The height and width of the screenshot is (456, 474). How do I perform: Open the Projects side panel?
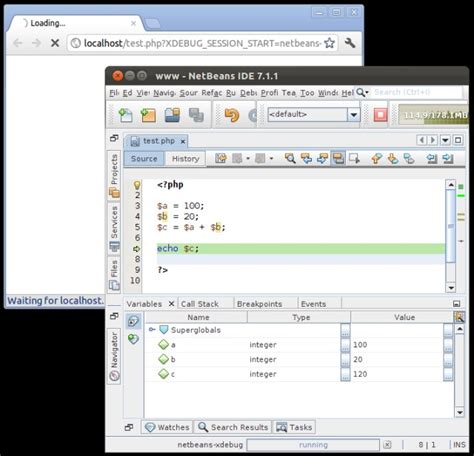(114, 175)
